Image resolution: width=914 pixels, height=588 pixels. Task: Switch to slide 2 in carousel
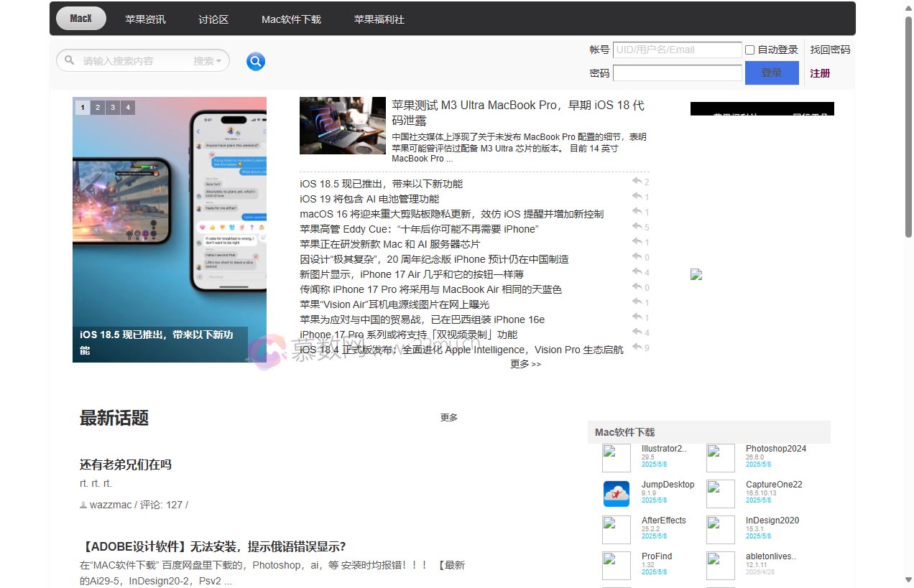97,108
